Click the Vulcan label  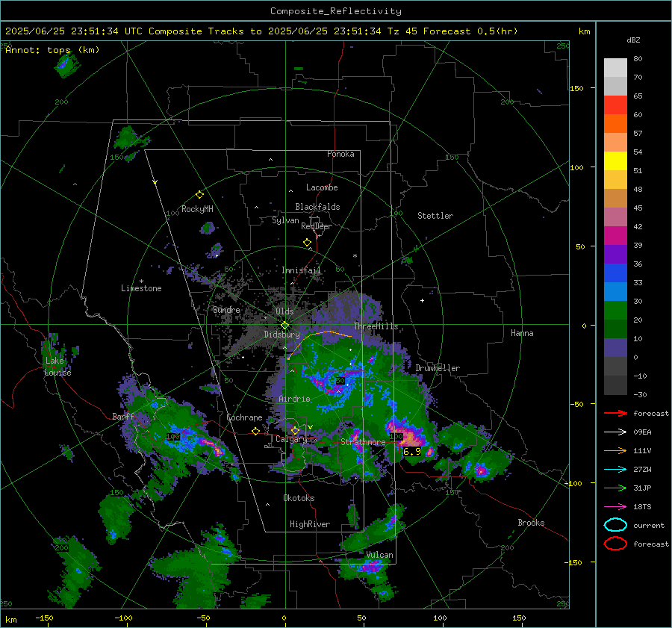380,555
